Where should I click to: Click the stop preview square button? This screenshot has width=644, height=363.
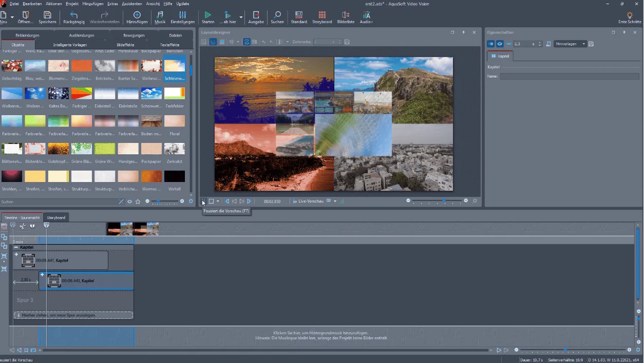(211, 201)
